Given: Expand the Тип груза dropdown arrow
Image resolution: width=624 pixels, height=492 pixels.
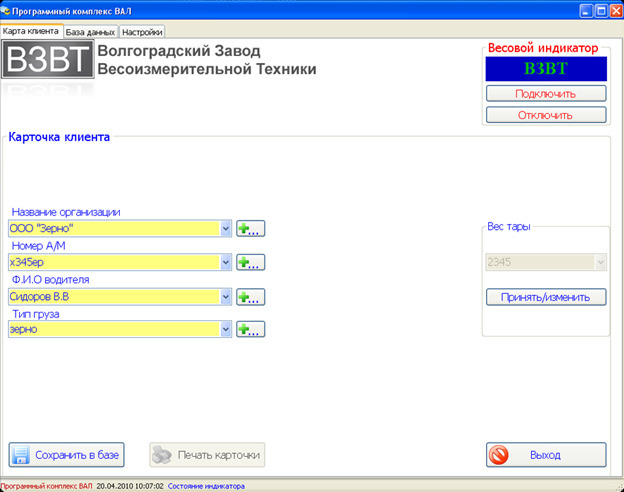Looking at the screenshot, I should click(226, 329).
